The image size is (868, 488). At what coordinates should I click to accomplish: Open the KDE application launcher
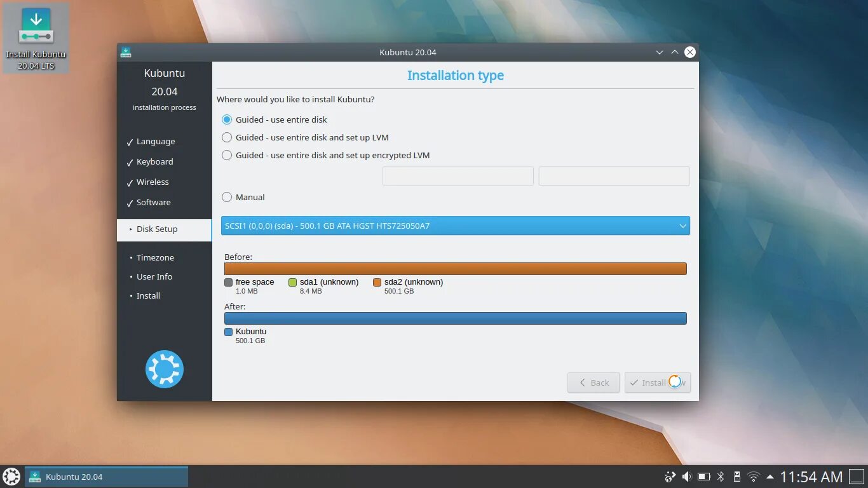tap(11, 477)
